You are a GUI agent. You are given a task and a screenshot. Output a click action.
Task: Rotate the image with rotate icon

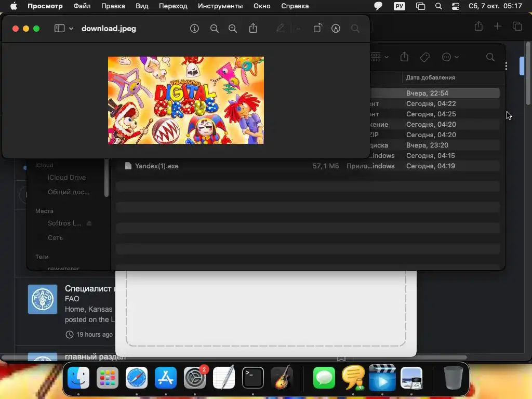[317, 28]
